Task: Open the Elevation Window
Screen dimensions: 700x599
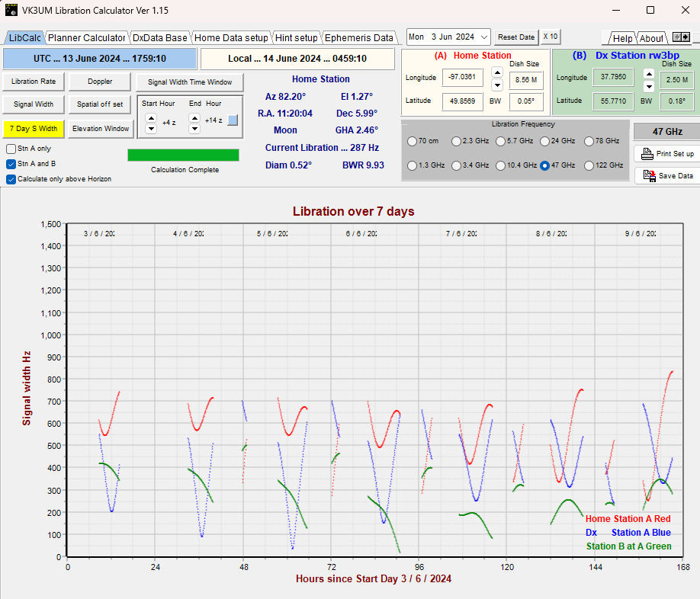Action: pos(101,129)
